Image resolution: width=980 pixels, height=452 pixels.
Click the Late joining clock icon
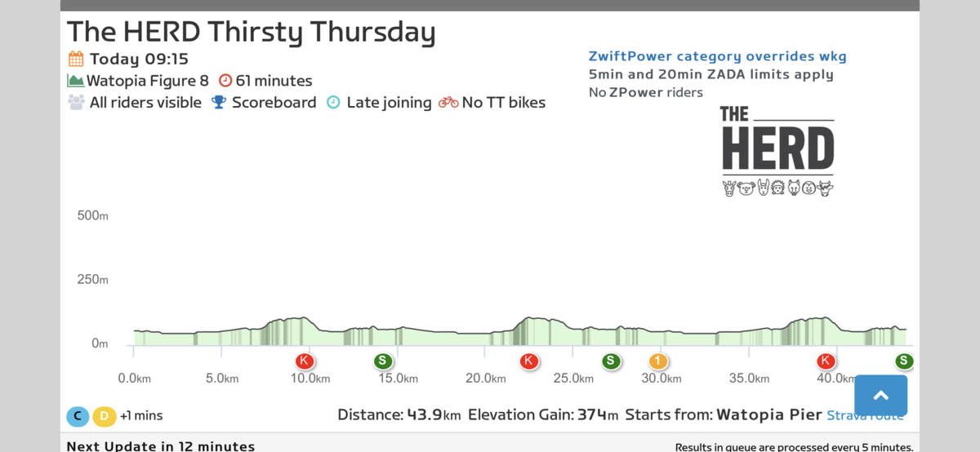(333, 103)
